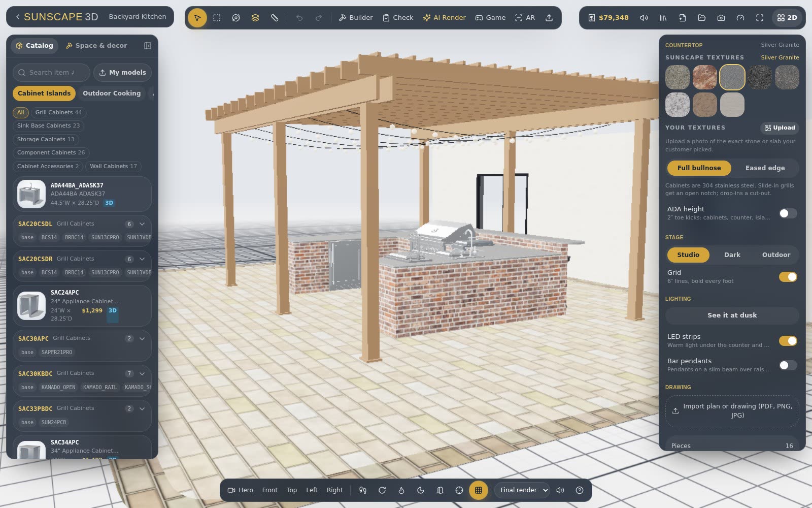812x508 pixels.
Task: Open the library books icon
Action: point(663,18)
